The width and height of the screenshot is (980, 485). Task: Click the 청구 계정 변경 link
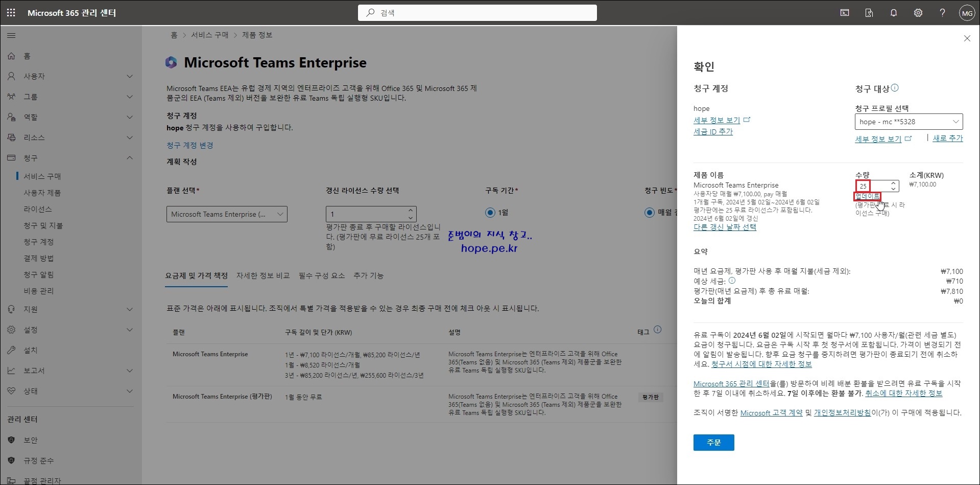190,146
